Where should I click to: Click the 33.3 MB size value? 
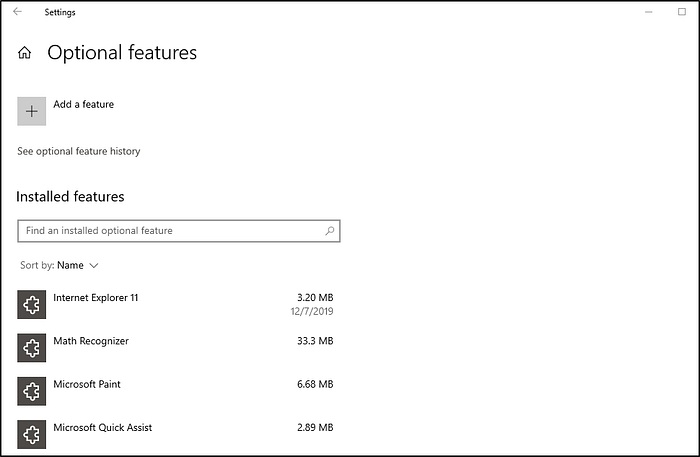[315, 341]
